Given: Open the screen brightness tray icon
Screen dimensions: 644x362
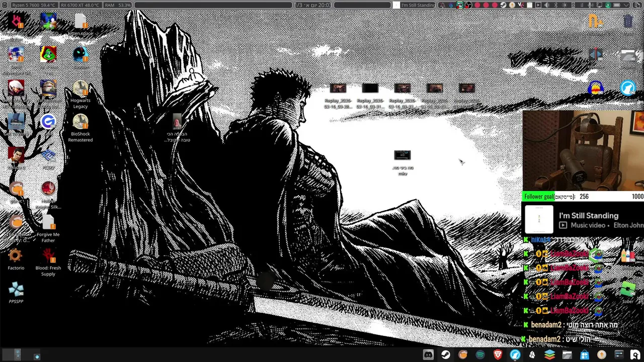Looking at the screenshot, I should tap(565, 5).
